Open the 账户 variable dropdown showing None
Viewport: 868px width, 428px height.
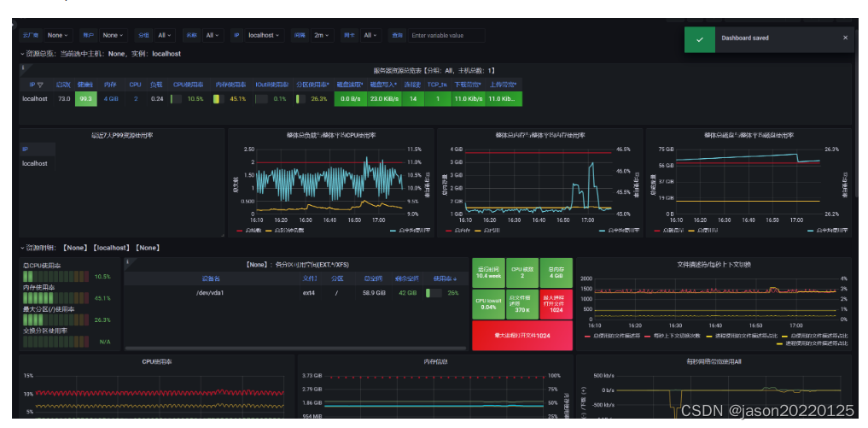[x=114, y=35]
